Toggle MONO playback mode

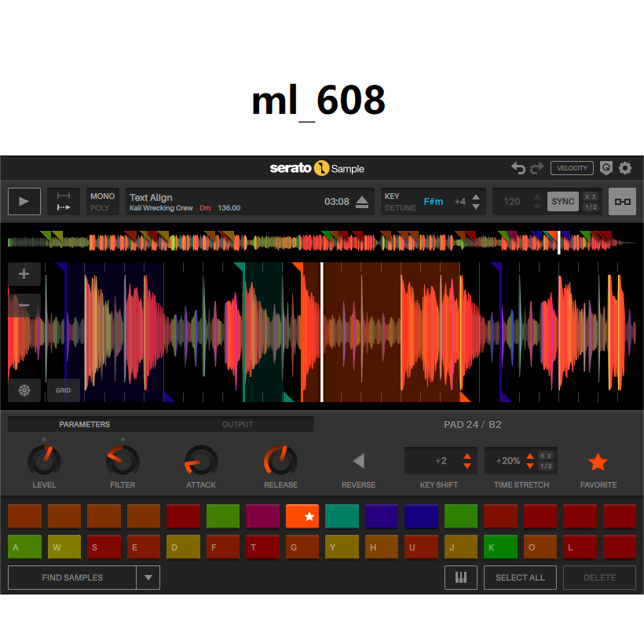coord(102,196)
